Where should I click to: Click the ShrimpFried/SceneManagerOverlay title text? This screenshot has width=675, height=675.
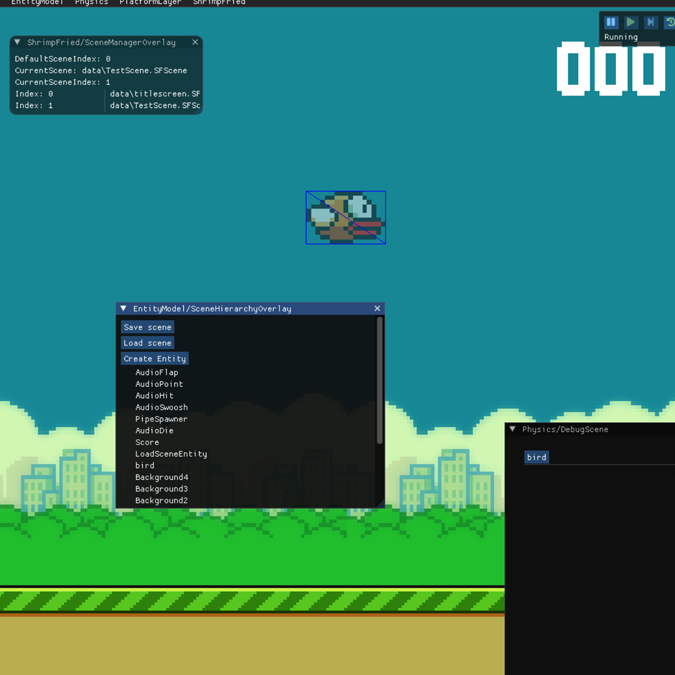(101, 42)
